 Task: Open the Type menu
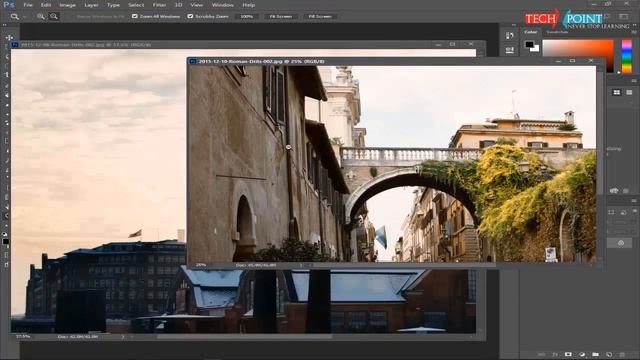(x=113, y=5)
